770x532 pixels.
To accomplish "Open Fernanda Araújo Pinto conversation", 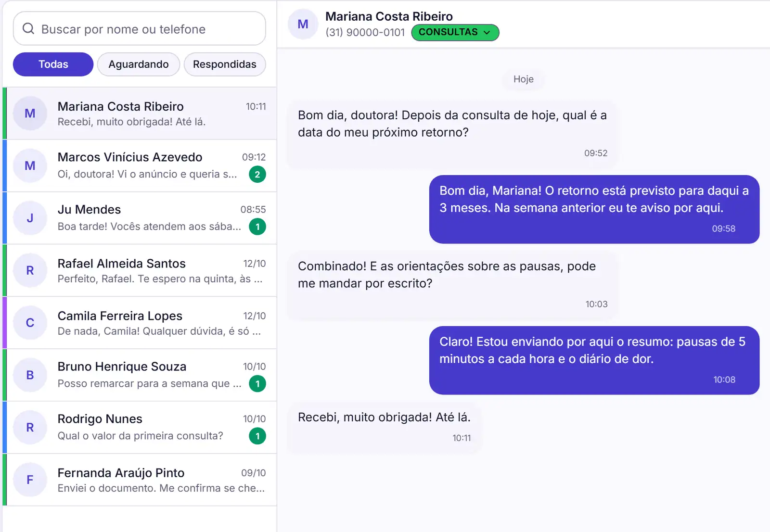I will (141, 480).
